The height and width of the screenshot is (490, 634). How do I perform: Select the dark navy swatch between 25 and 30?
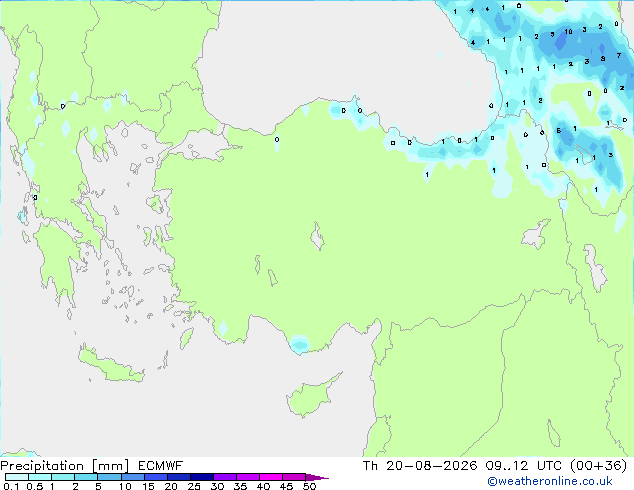point(202,477)
